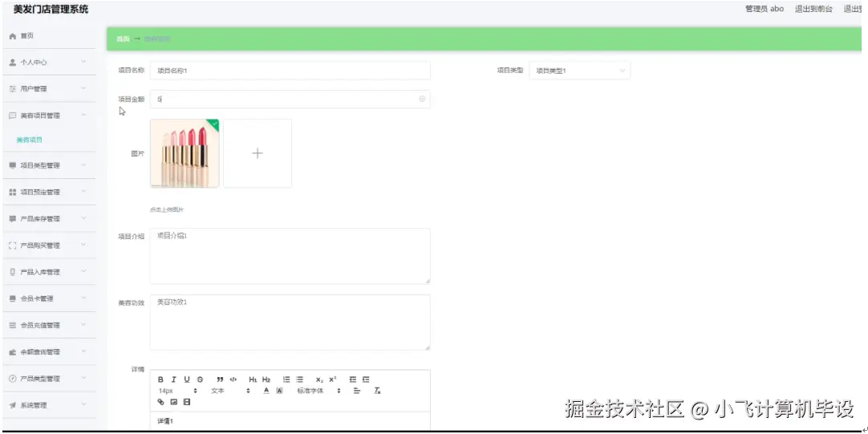This screenshot has width=868, height=434.
Task: Click the 首页 breadcrumb link
Action: click(123, 39)
